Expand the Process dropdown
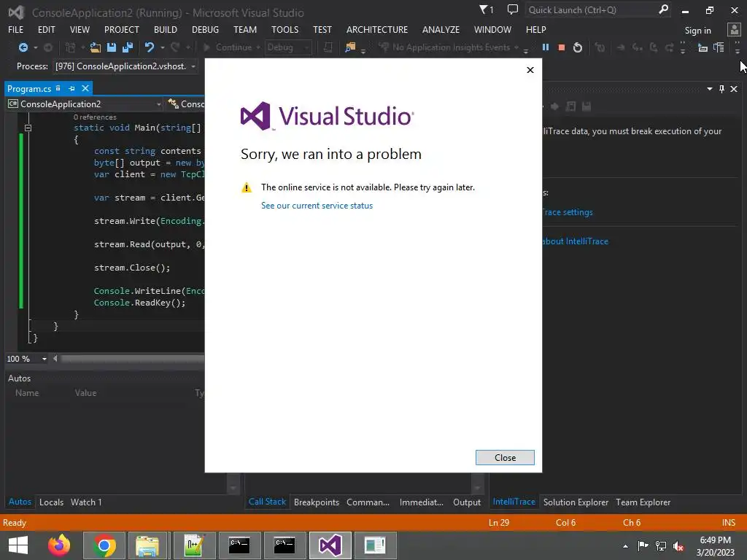This screenshot has height=560, width=747. tap(193, 66)
